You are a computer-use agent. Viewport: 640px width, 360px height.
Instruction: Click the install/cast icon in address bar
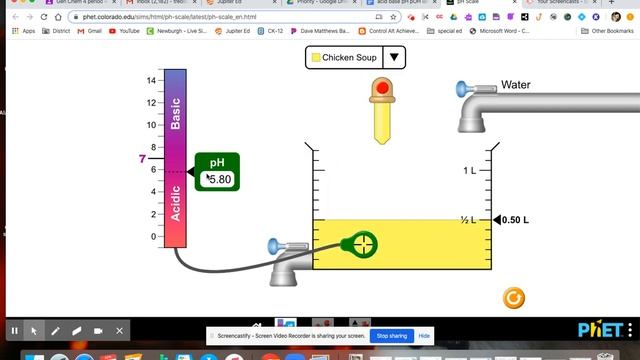click(379, 17)
